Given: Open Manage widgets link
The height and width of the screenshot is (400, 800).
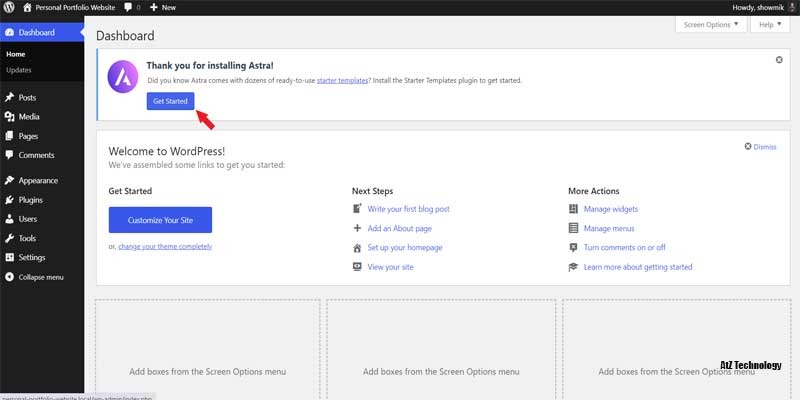Looking at the screenshot, I should [611, 209].
